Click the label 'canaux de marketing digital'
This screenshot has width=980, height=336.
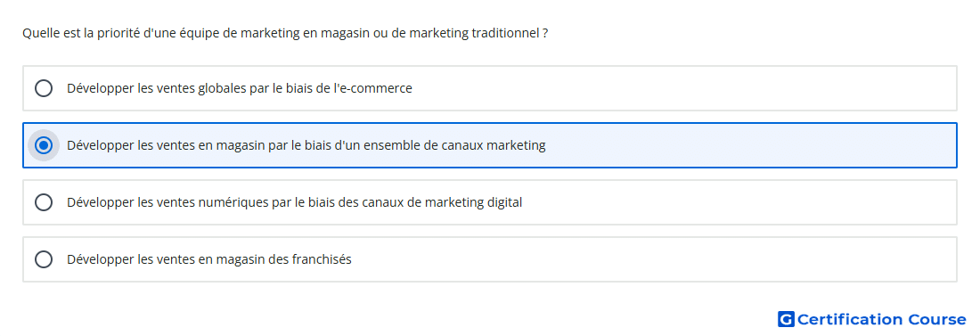pos(442,202)
